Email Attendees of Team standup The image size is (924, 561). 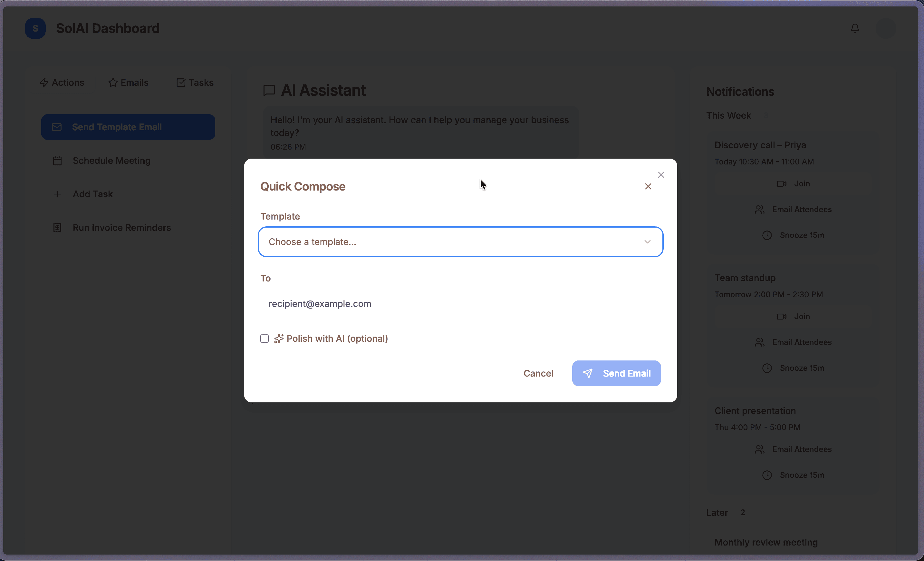[x=793, y=342]
